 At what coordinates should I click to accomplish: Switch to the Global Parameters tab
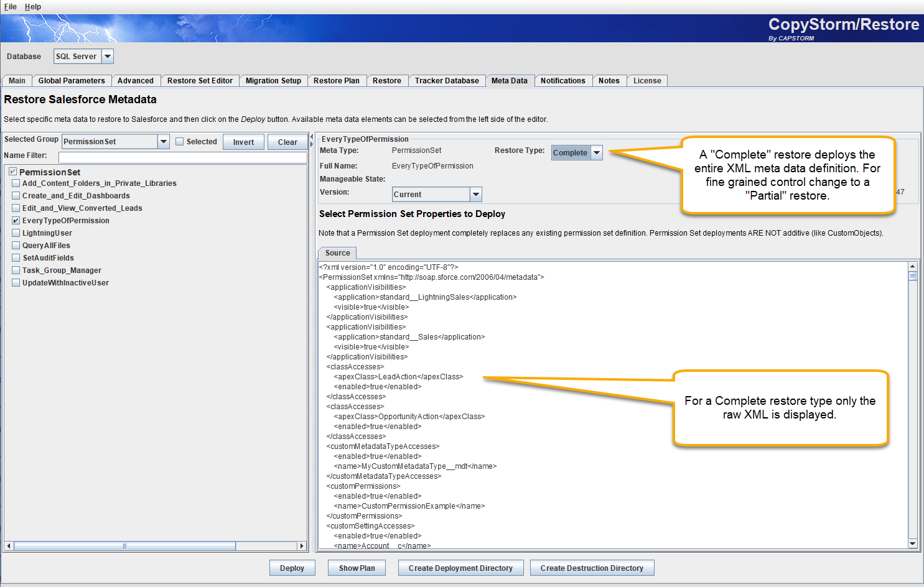click(72, 81)
